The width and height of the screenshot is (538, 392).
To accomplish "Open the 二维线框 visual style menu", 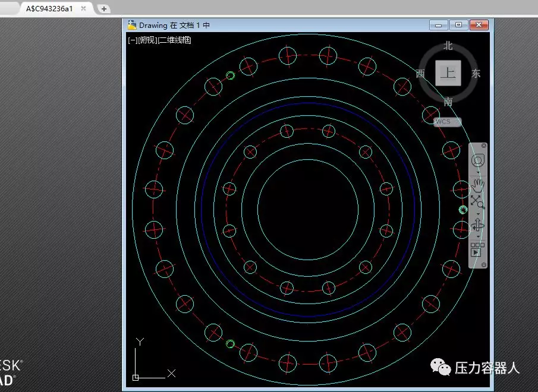I will click(174, 40).
